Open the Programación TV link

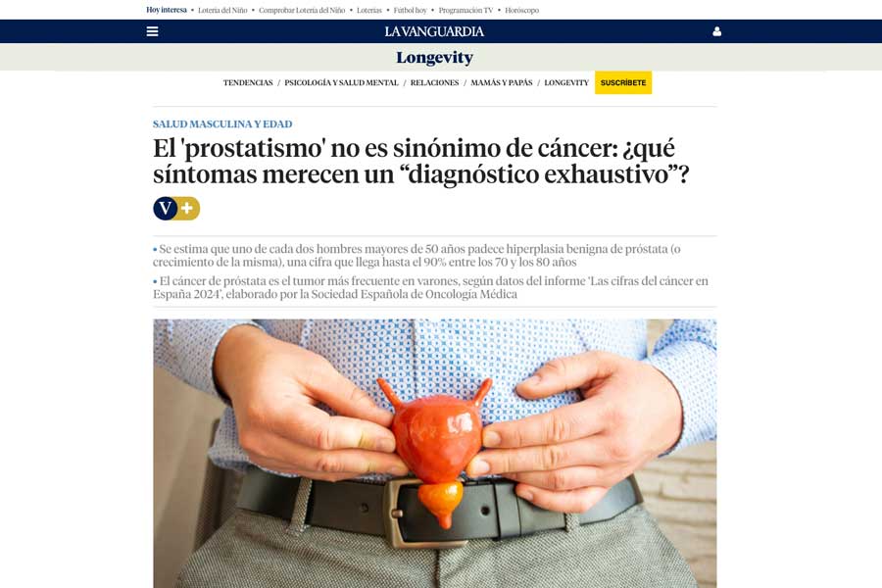(x=465, y=10)
